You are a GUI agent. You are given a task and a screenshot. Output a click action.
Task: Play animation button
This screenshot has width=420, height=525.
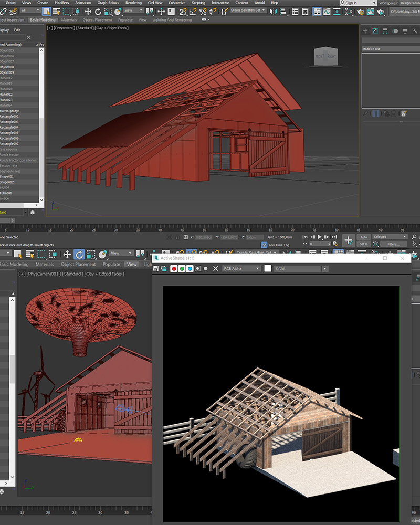tap(320, 237)
